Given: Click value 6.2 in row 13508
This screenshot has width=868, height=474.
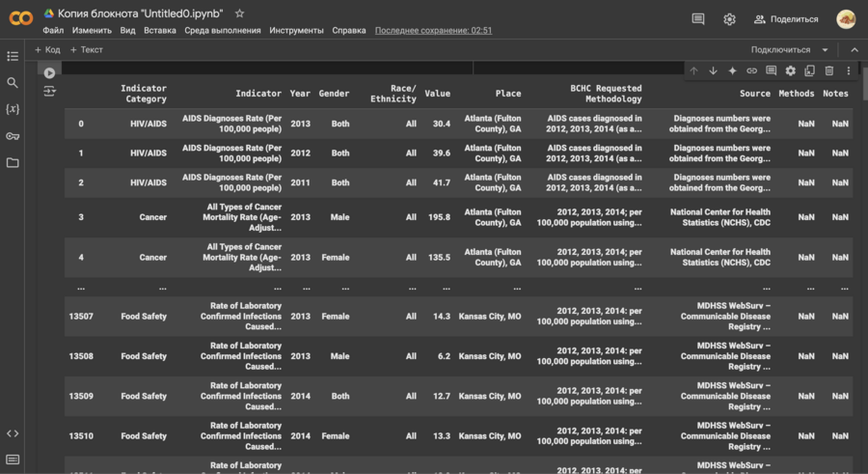Looking at the screenshot, I should (444, 356).
